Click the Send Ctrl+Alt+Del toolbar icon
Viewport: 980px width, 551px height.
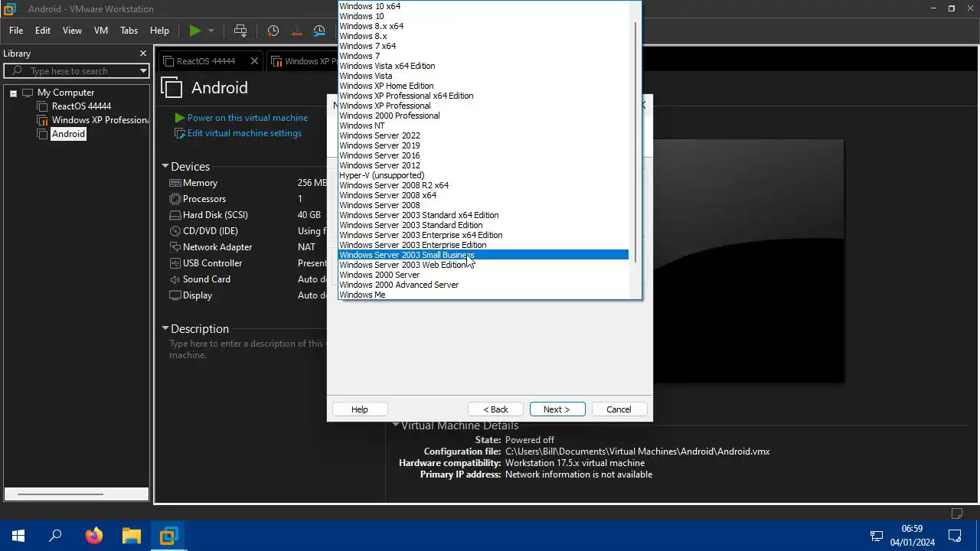[x=240, y=31]
